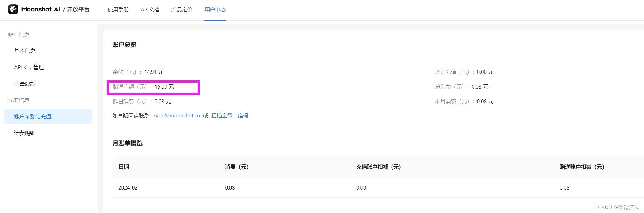Click the 充值信息 sidebar section label
Viewport: 644px width, 213px height.
pyautogui.click(x=19, y=100)
